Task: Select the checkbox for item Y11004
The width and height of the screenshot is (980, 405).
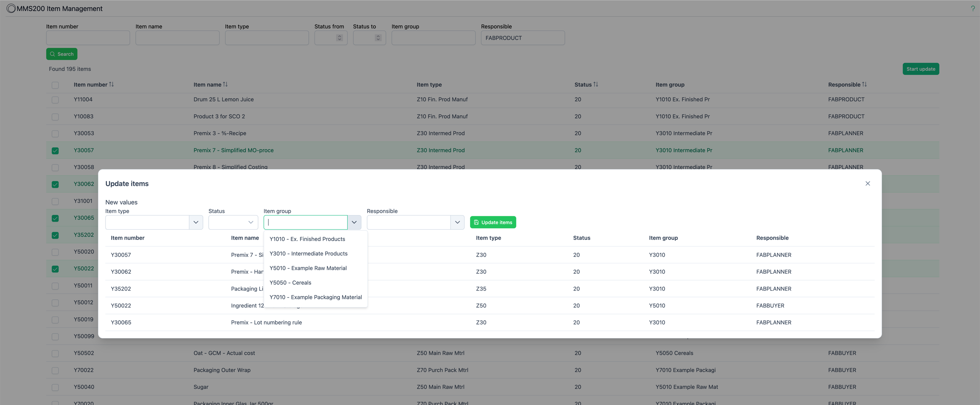Action: 55,100
